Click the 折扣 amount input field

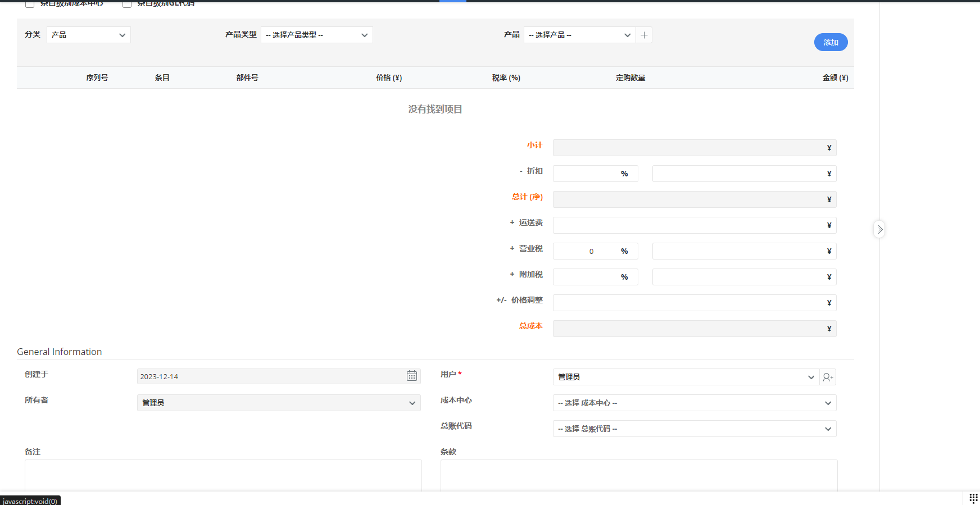point(745,174)
